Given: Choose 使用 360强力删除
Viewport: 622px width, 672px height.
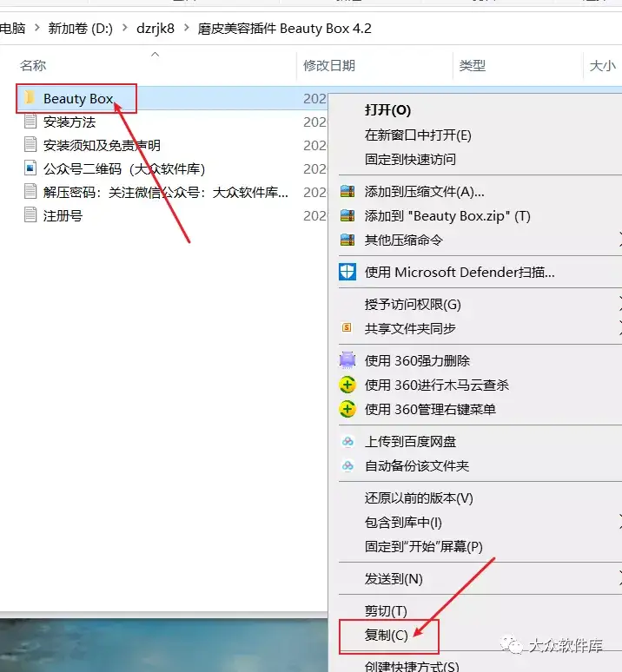Looking at the screenshot, I should (x=417, y=360).
